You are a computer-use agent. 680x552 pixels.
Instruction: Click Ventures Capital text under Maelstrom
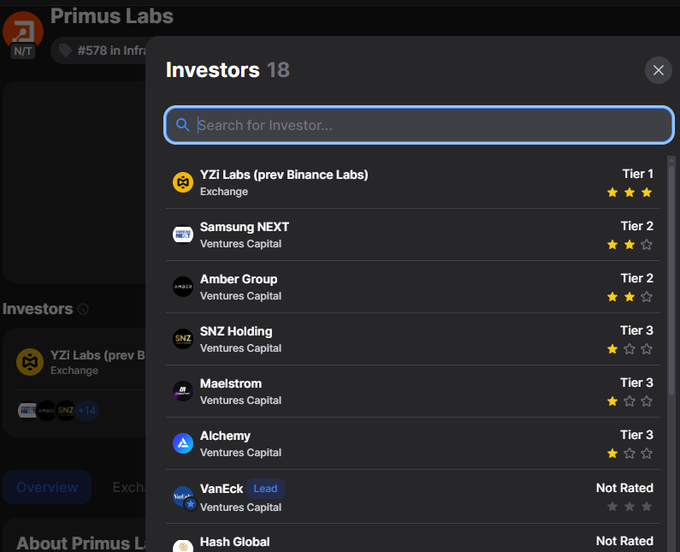(x=241, y=400)
